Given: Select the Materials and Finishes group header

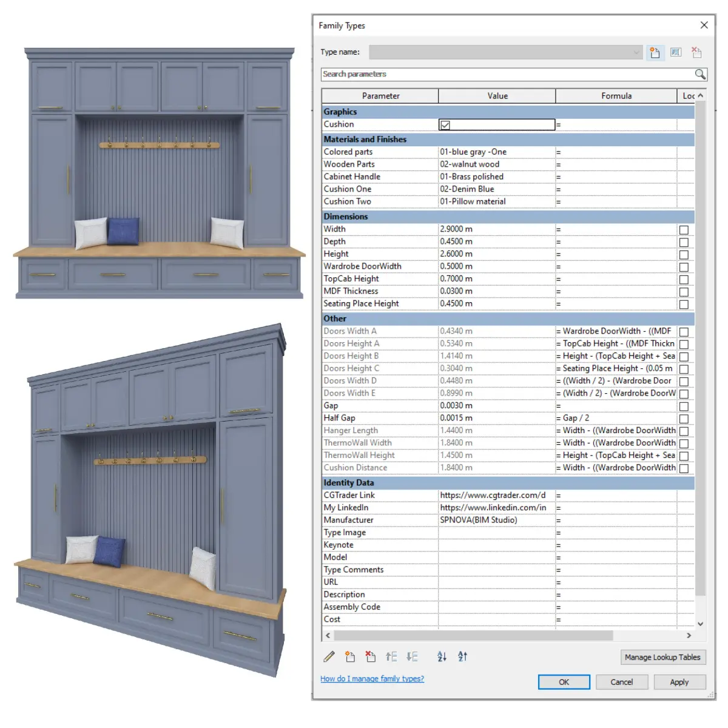Looking at the screenshot, I should [x=508, y=139].
